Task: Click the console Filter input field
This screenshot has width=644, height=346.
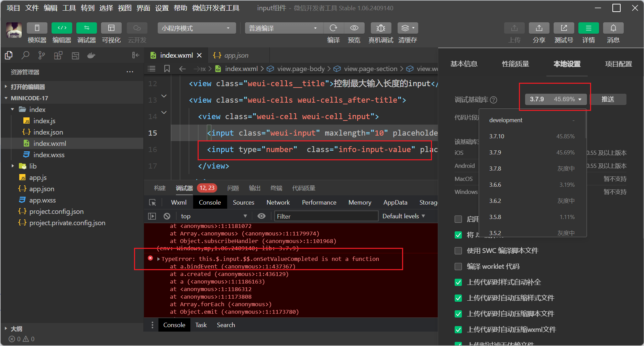Action: point(326,216)
